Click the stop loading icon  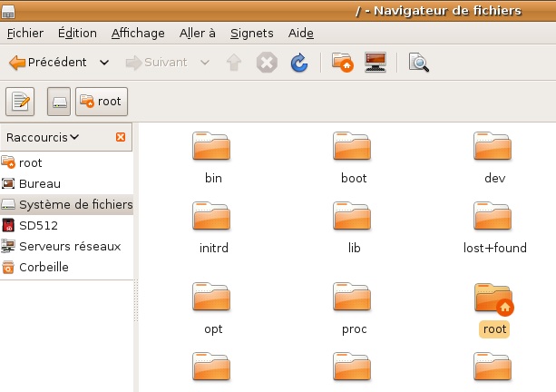pos(266,63)
